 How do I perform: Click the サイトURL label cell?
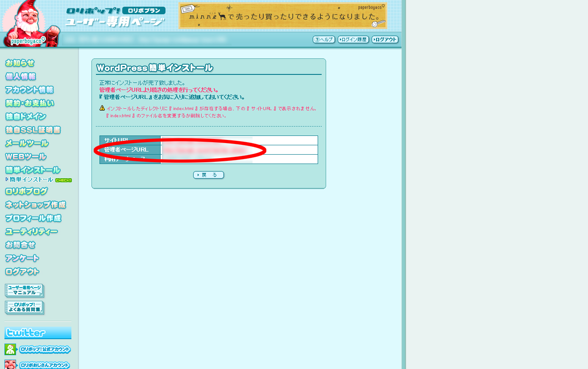pos(130,140)
